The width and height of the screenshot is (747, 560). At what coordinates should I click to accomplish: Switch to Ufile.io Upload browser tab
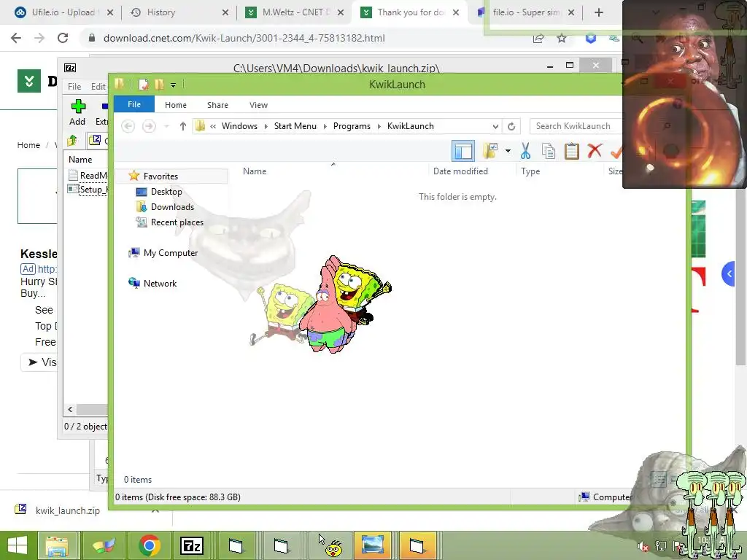[x=63, y=12]
